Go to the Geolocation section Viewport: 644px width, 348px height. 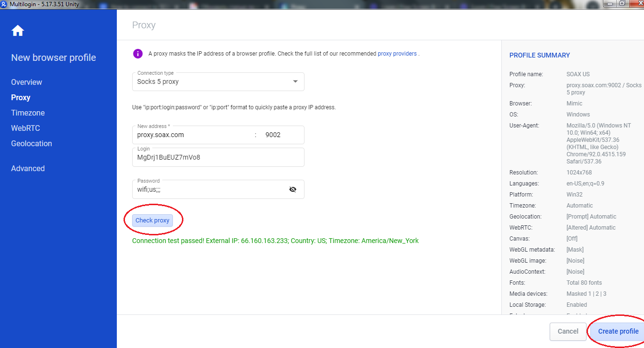[32, 143]
